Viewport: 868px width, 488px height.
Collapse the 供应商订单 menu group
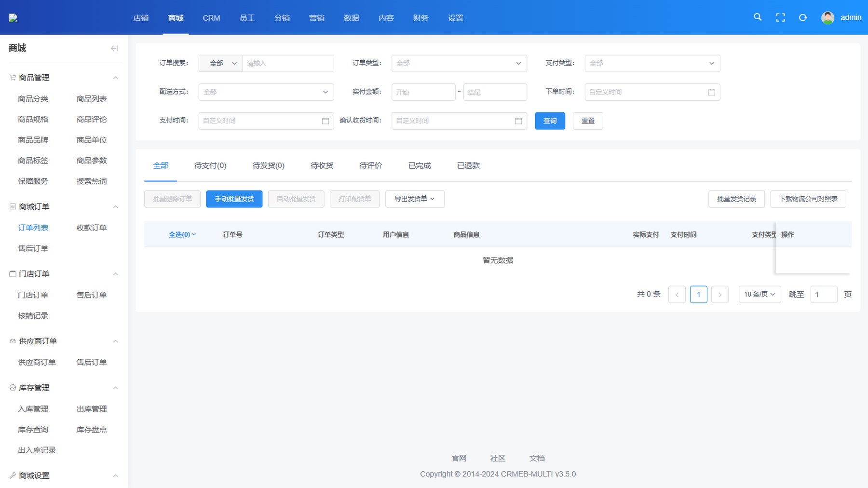(116, 341)
